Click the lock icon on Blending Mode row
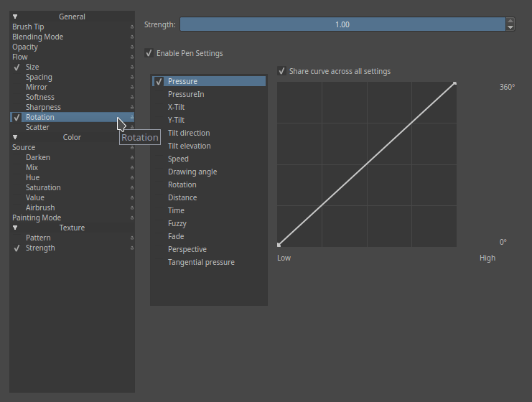This screenshot has width=532, height=402. coord(132,37)
